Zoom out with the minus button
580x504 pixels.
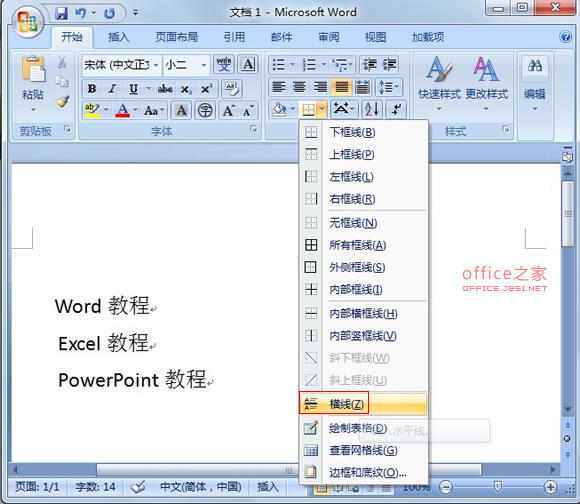pyautogui.click(x=445, y=487)
